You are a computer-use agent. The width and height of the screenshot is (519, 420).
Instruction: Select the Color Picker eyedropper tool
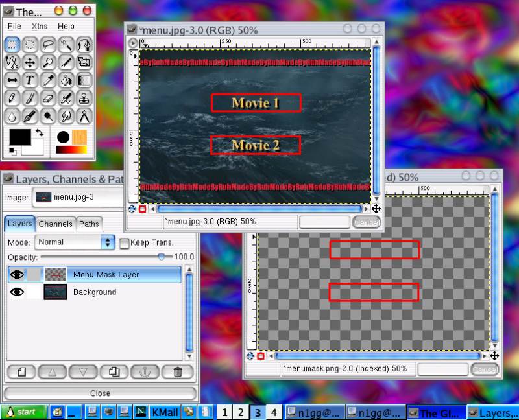48,80
